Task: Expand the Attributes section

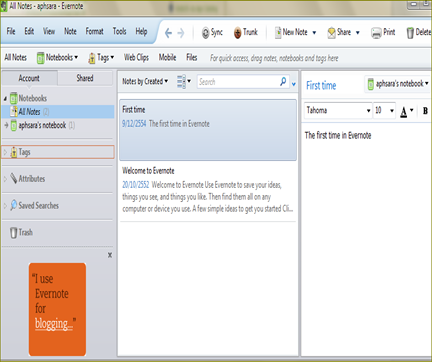Action: pos(5,179)
